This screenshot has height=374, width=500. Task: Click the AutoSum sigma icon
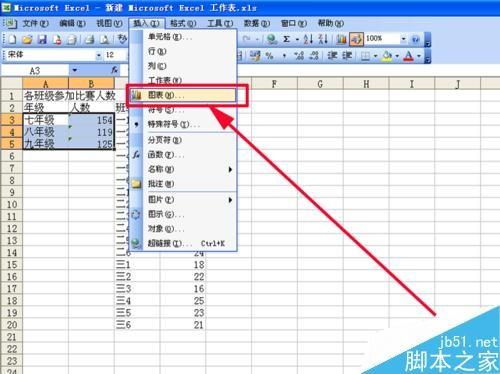pyautogui.click(x=286, y=39)
